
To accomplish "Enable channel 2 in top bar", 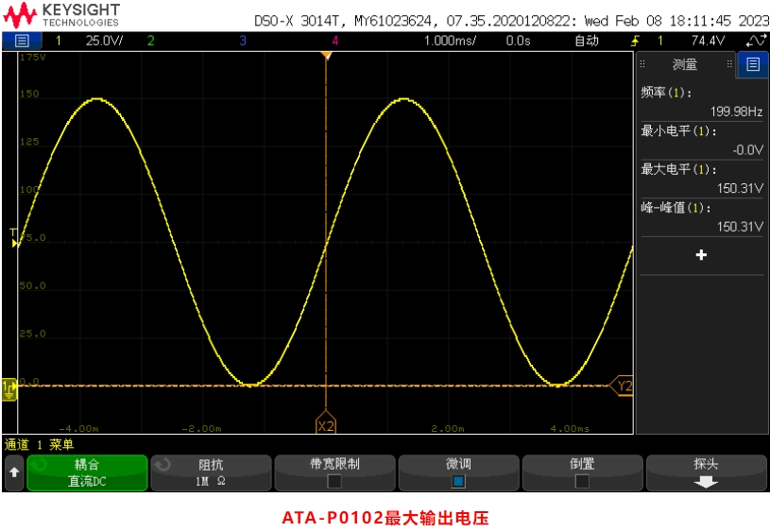I will tap(151, 41).
